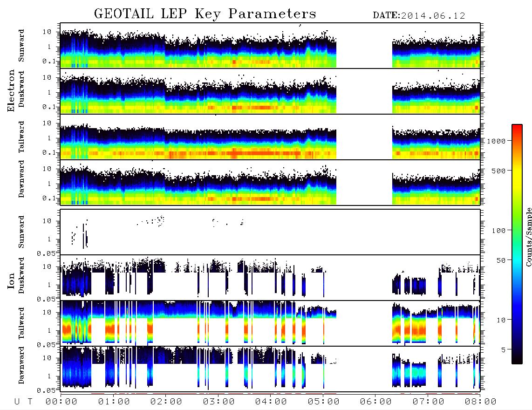This screenshot has height=410, width=532.
Task: Click inside the Electron Duskward spectrogram
Action: point(270,91)
